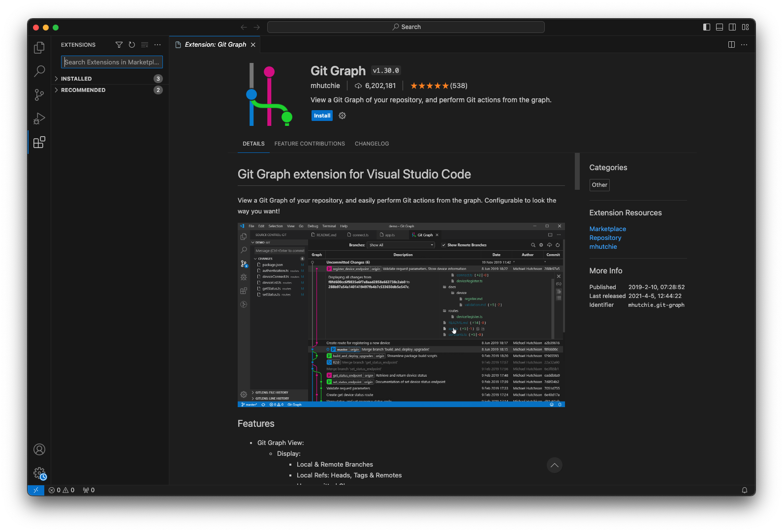Click the Git Graph extension logo
Screen dimensions: 783x532
[x=269, y=95]
